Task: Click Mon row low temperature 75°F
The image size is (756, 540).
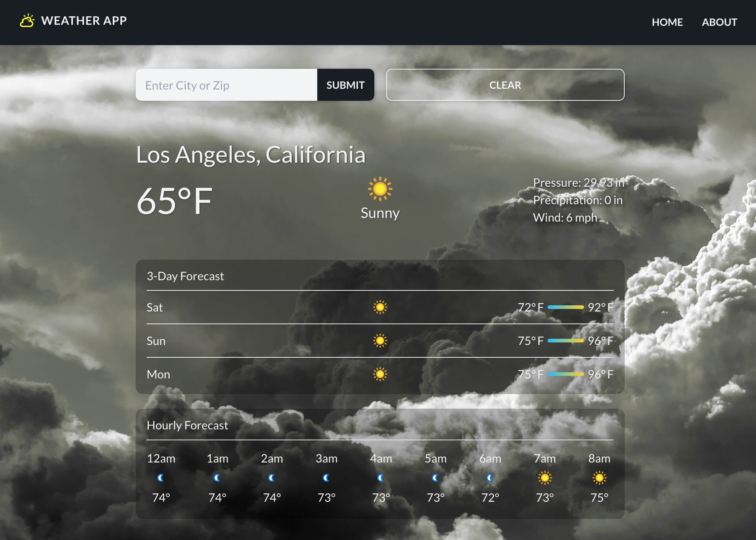Action: tap(530, 374)
